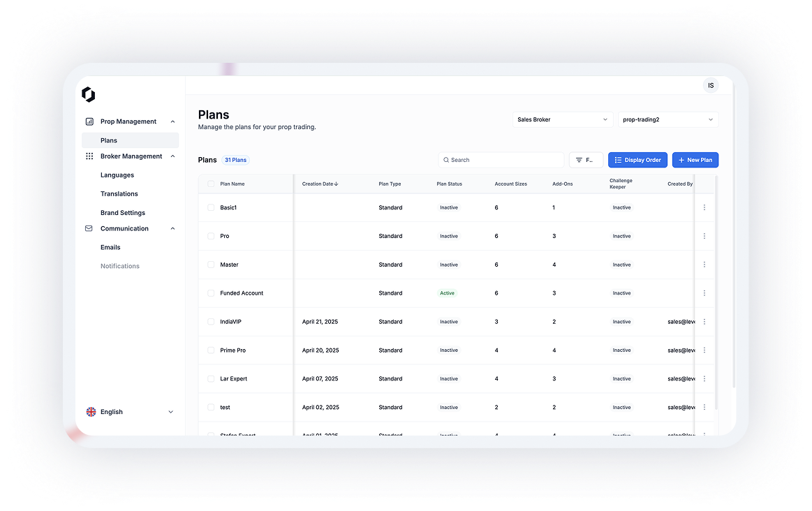Toggle the select-all plans checkbox
Screen dimensions: 812x511
[x=211, y=184]
